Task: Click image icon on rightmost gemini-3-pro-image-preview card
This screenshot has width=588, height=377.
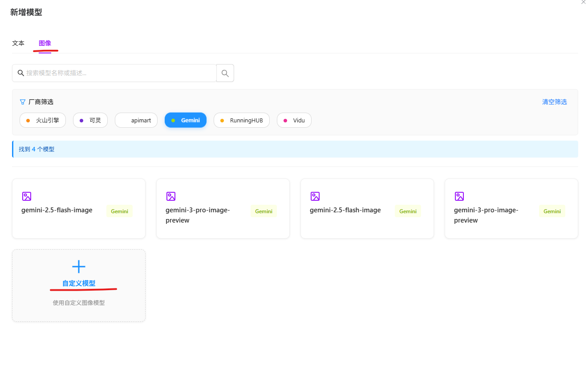Action: pos(459,196)
